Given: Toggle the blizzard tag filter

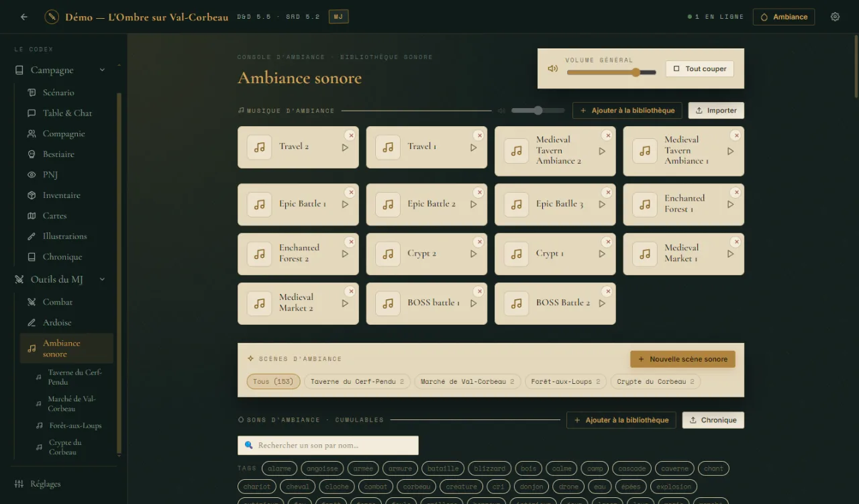Looking at the screenshot, I should coord(489,468).
